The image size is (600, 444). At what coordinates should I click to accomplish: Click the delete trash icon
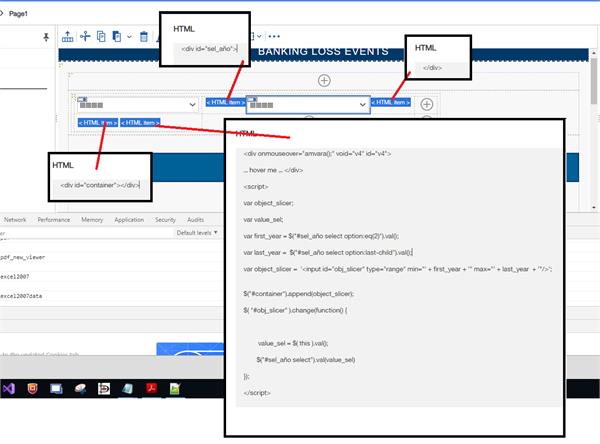point(143,36)
